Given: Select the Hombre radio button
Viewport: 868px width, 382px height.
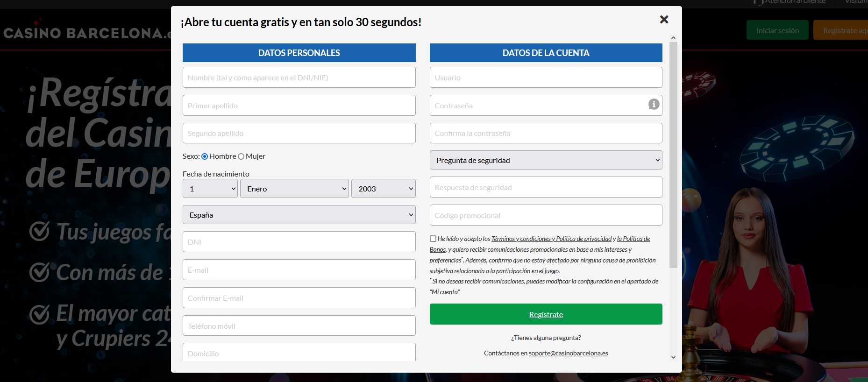Looking at the screenshot, I should pyautogui.click(x=205, y=156).
